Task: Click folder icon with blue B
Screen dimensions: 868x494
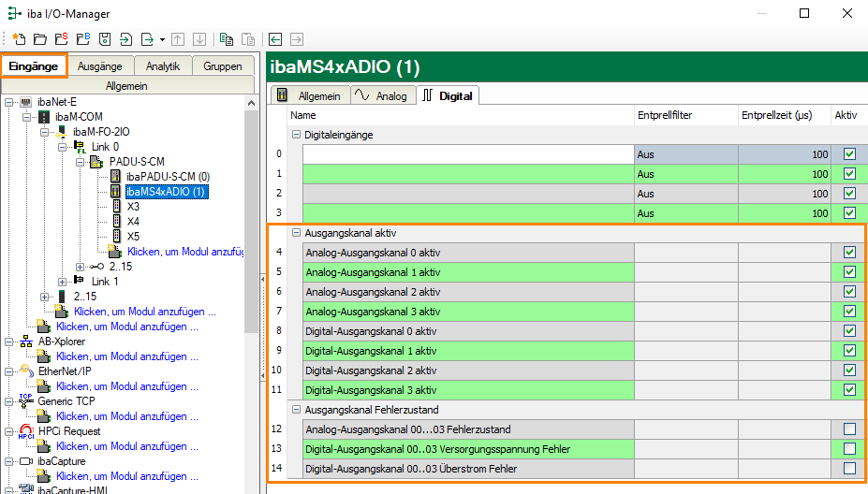Action: point(82,39)
